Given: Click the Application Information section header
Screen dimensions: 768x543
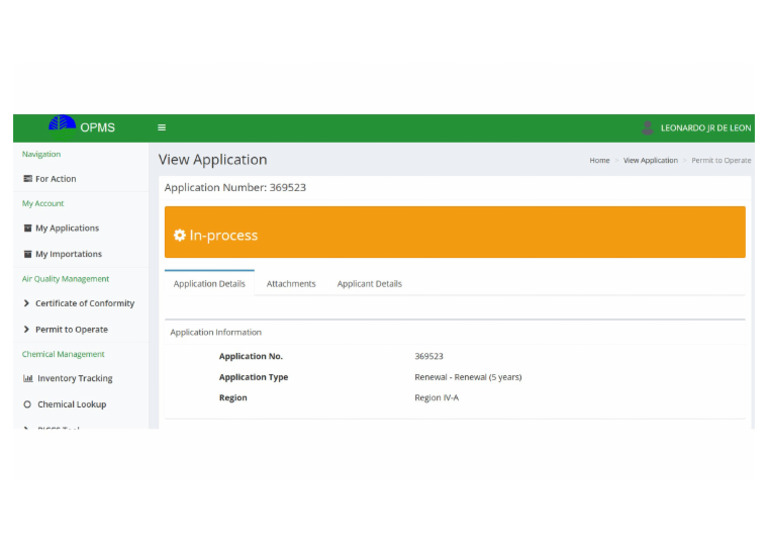Looking at the screenshot, I should pos(216,332).
